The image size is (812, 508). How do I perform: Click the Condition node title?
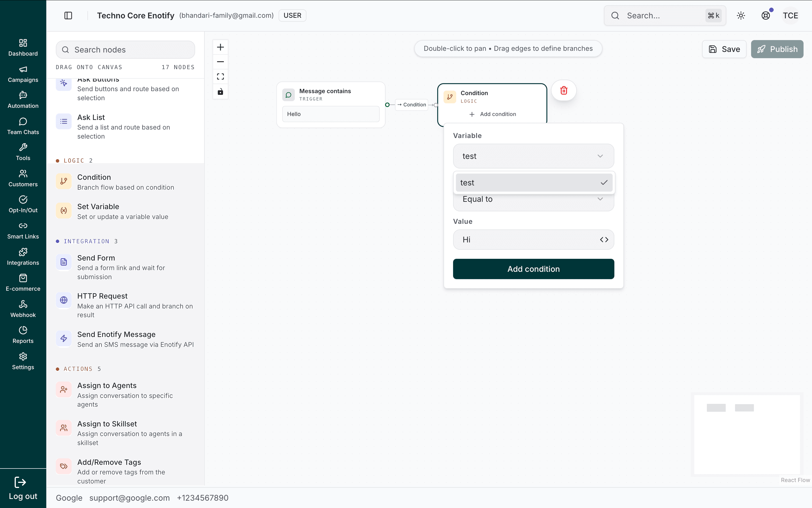474,93
